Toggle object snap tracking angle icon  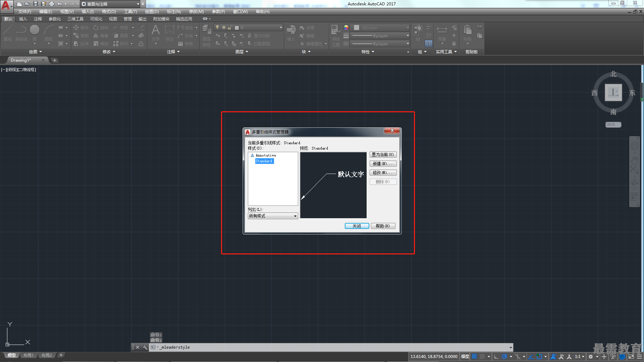coord(531,357)
